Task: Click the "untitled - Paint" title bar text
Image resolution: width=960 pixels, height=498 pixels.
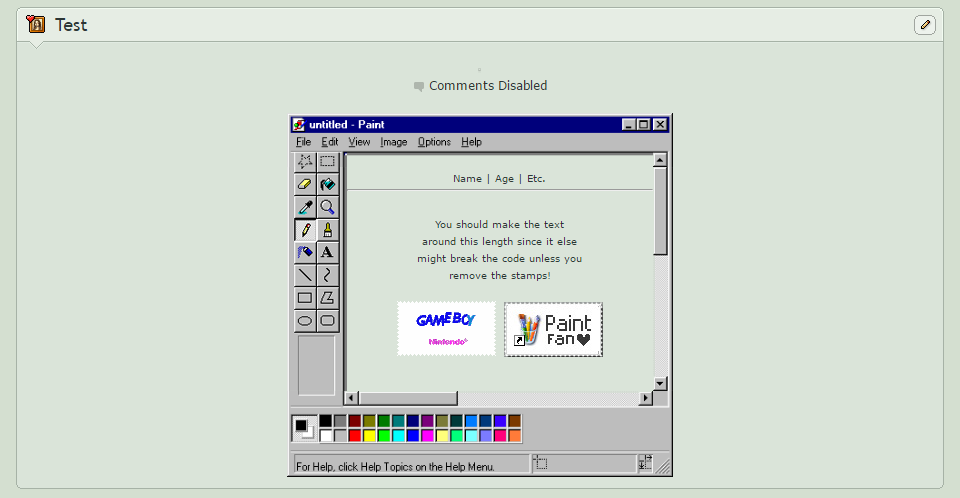Action: tap(347, 124)
